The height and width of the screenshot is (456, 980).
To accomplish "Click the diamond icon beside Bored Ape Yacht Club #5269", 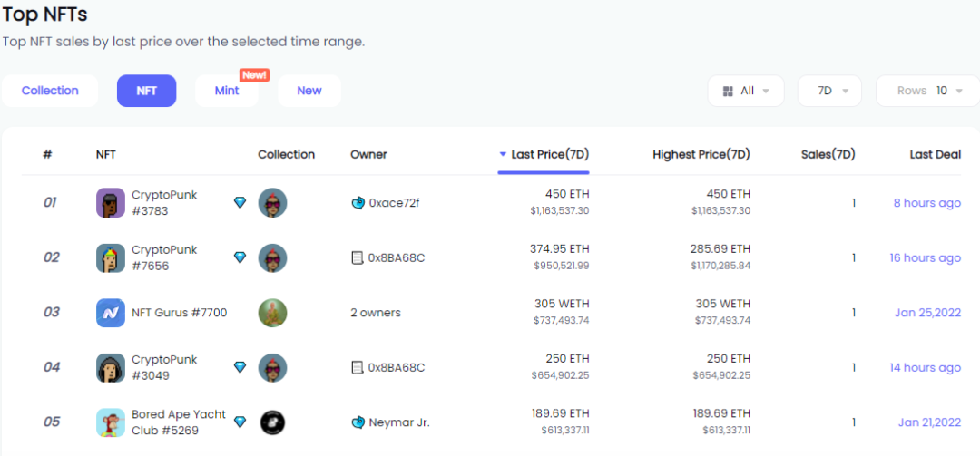I will coord(240,422).
